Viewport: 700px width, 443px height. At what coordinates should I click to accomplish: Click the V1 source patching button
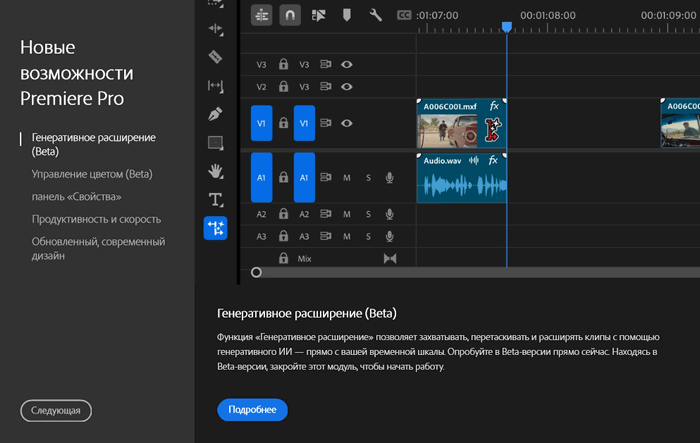pyautogui.click(x=262, y=123)
